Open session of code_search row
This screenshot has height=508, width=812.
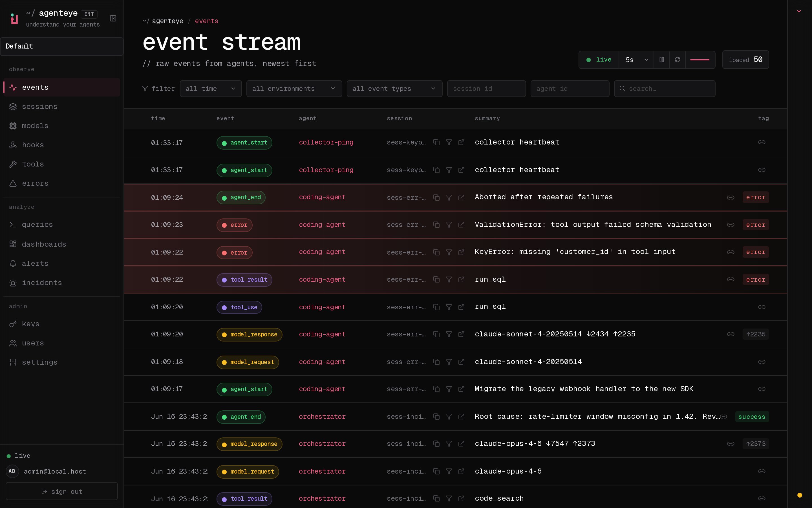[x=461, y=499]
